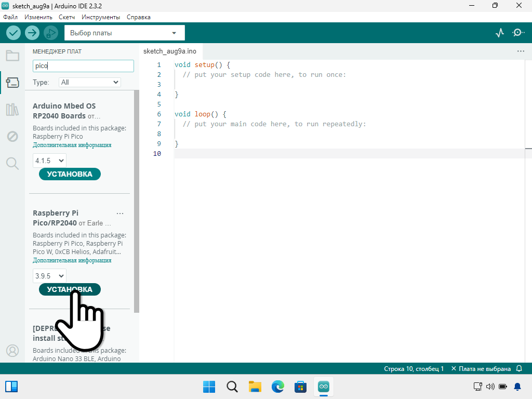Open the Serial Monitor icon
The image size is (532, 399).
[518, 33]
